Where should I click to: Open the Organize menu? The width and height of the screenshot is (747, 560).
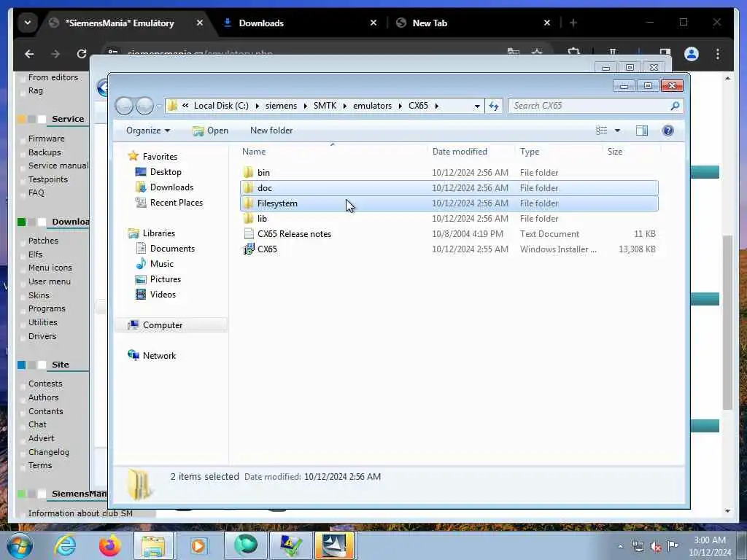click(x=147, y=131)
